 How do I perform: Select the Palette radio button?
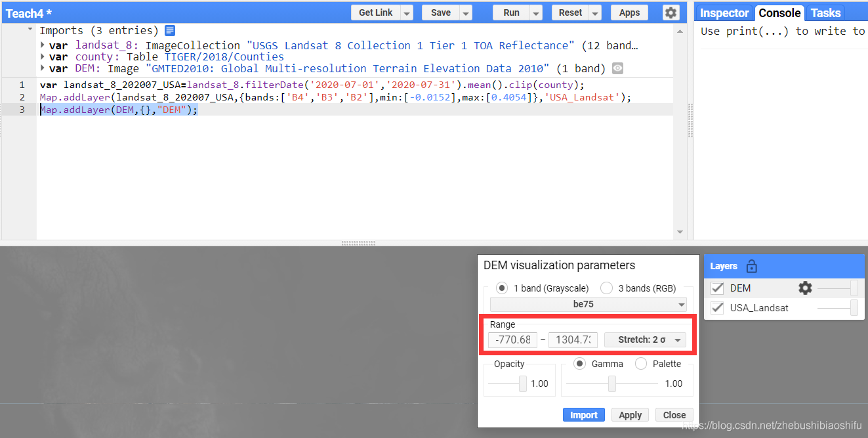click(x=641, y=364)
